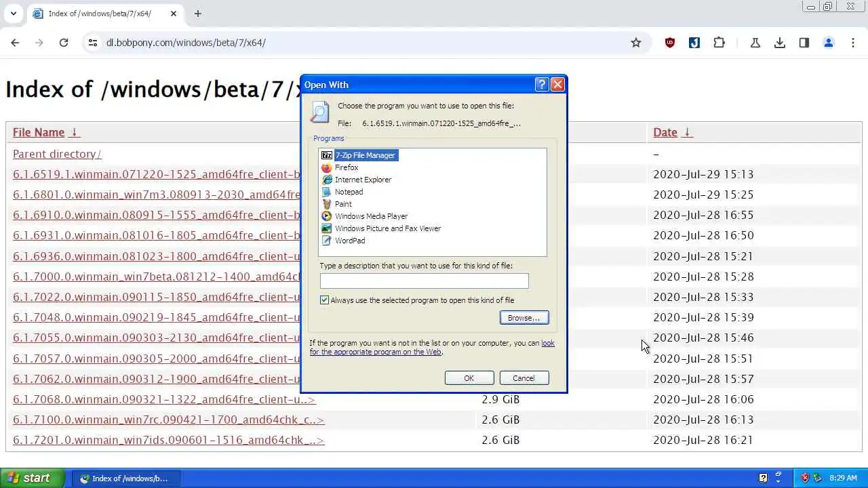The width and height of the screenshot is (868, 488).
Task: Open the 6.1.7100.0.winmain_win7rc file link
Action: pyautogui.click(x=168, y=420)
